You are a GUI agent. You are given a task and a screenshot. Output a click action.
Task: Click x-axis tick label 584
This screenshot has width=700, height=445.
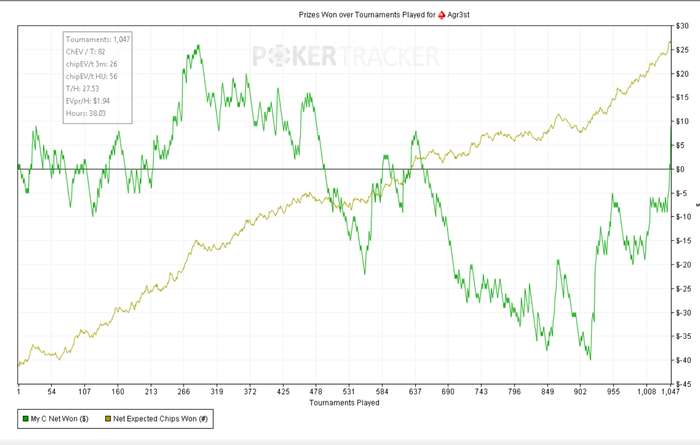click(x=382, y=391)
